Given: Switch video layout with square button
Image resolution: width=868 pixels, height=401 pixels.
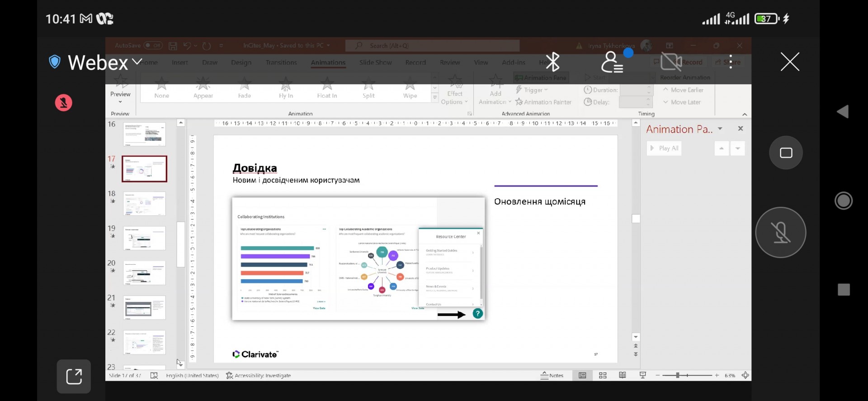Looking at the screenshot, I should pyautogui.click(x=786, y=153).
